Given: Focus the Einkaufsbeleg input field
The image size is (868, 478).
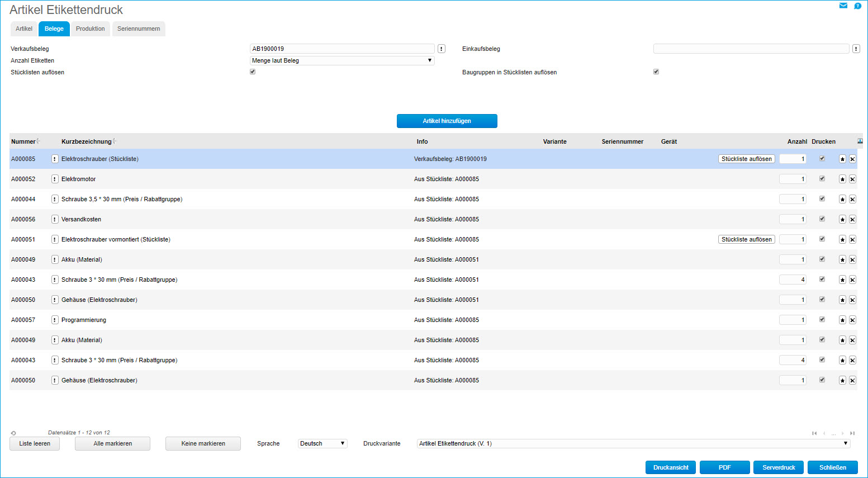Looking at the screenshot, I should 751,49.
